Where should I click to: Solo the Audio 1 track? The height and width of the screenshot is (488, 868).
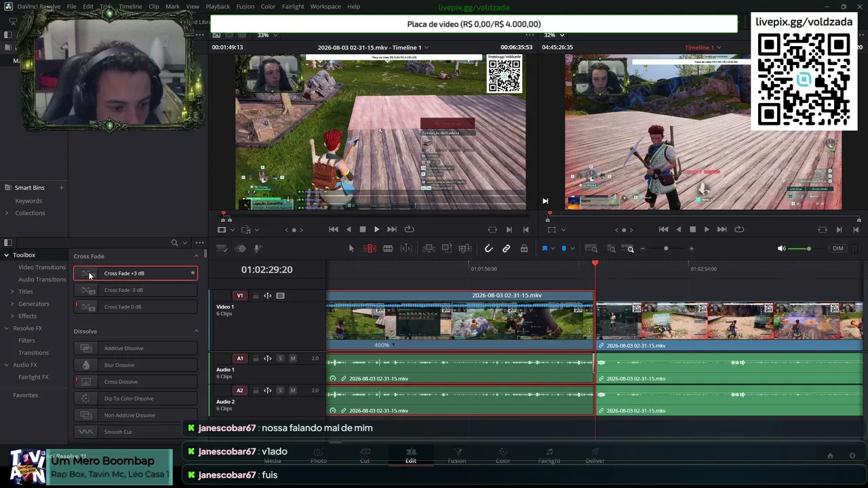pyautogui.click(x=280, y=359)
